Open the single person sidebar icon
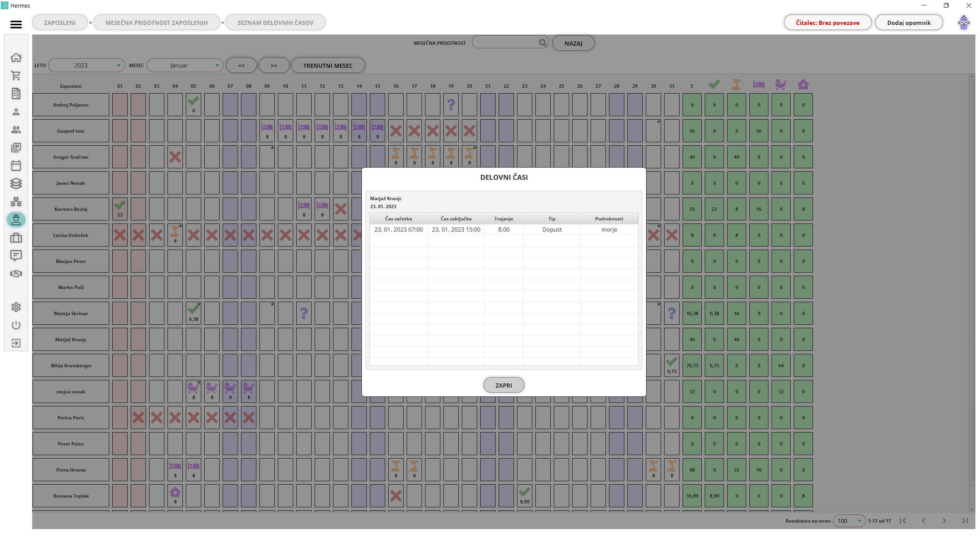The width and height of the screenshot is (980, 536). click(16, 112)
